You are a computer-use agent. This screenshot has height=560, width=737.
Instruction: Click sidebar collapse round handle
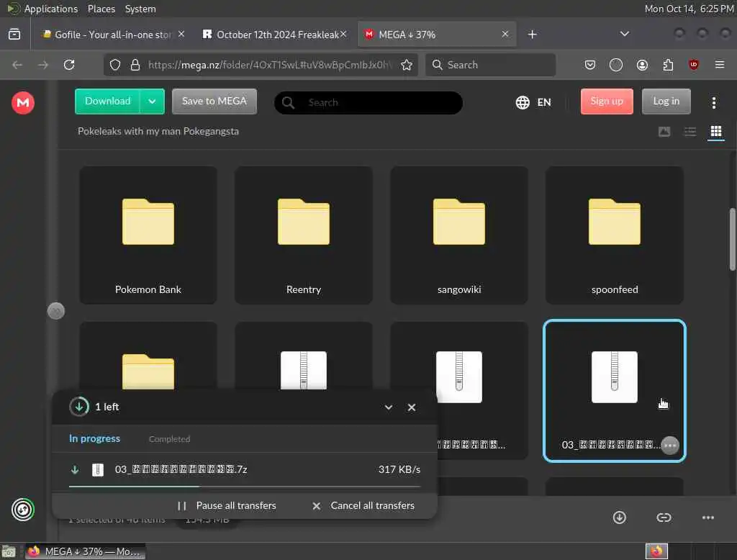(56, 311)
